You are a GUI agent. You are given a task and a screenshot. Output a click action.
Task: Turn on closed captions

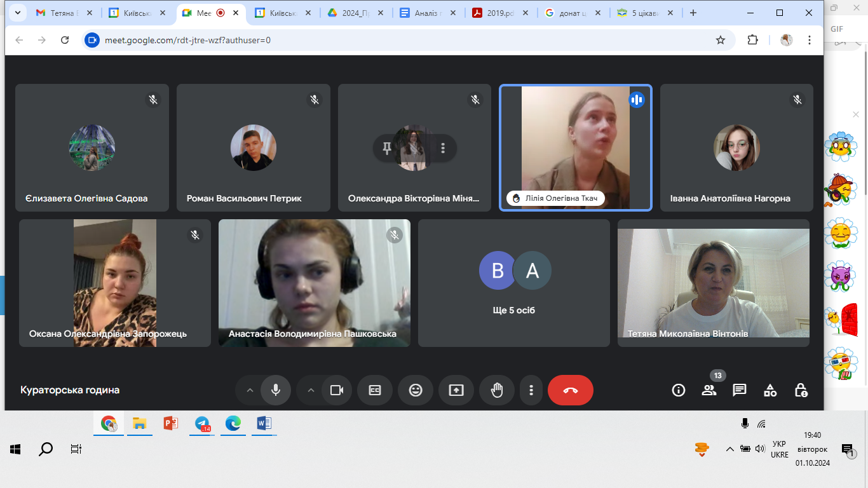tap(375, 390)
